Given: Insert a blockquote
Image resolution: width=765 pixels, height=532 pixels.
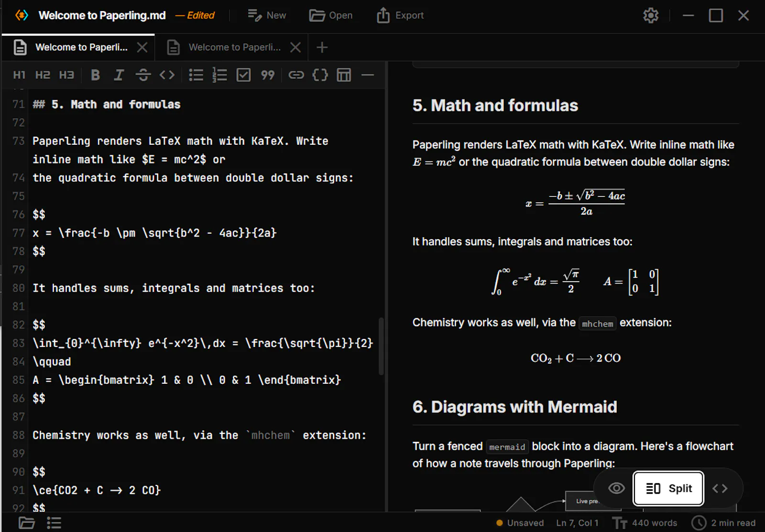Looking at the screenshot, I should point(267,75).
